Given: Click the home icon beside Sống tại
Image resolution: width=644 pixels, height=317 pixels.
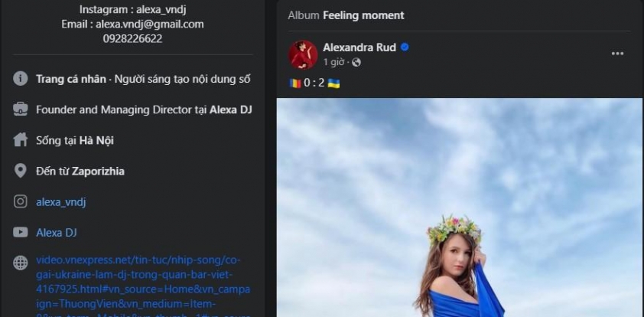Looking at the screenshot, I should [x=21, y=140].
